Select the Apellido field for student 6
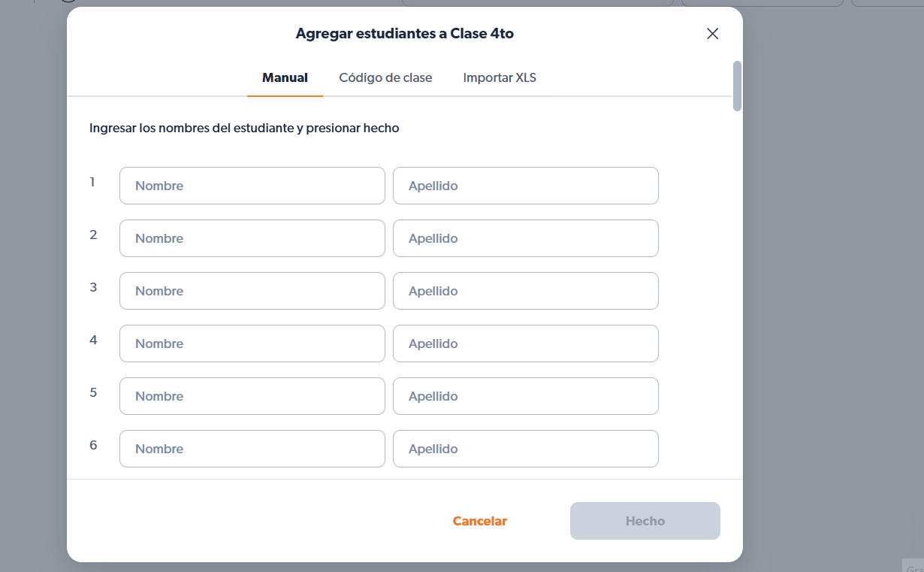The image size is (924, 572). pos(525,449)
